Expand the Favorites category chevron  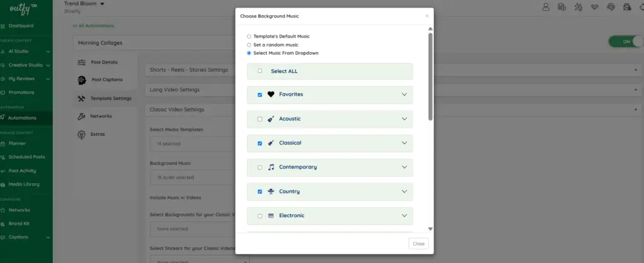tap(404, 94)
